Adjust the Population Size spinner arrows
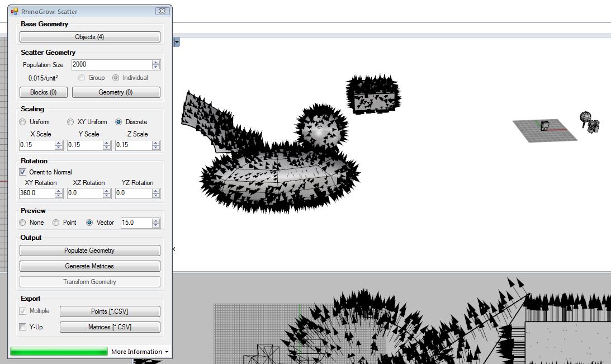 click(x=156, y=65)
